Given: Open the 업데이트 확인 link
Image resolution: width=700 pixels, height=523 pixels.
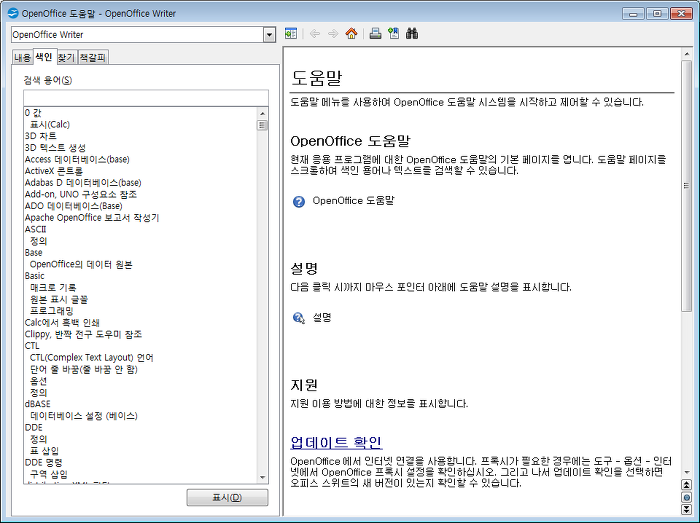Looking at the screenshot, I should pos(336,442).
